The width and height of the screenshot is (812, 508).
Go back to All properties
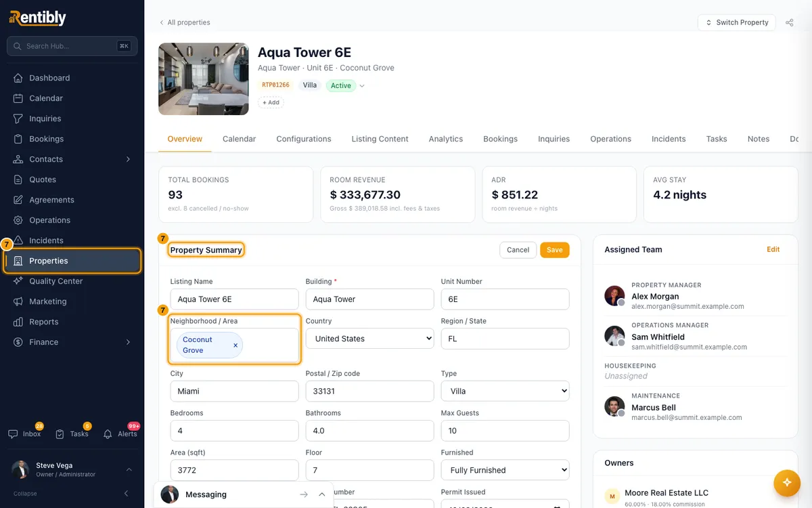coord(185,22)
